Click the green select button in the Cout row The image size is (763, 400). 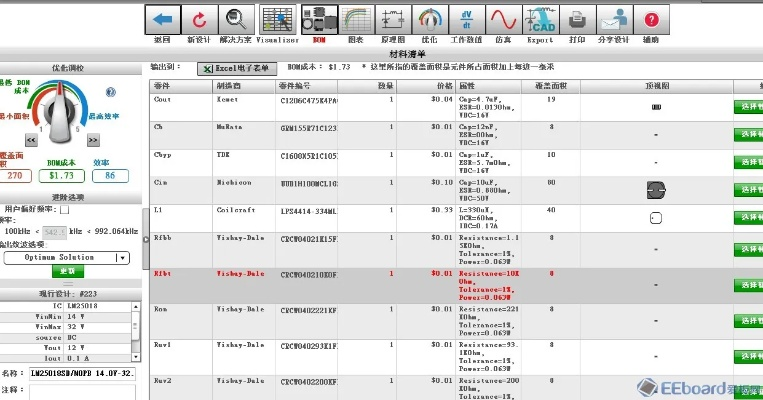coord(748,107)
